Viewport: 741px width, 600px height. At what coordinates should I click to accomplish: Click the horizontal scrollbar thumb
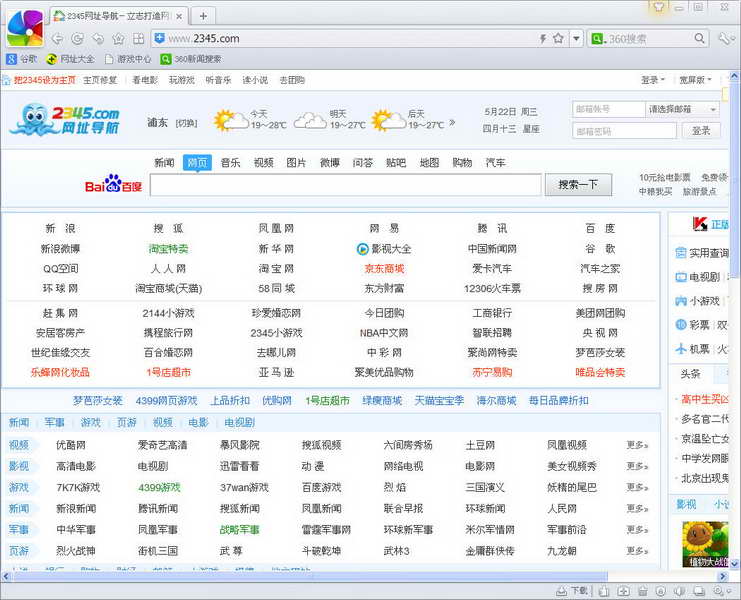(x=310, y=576)
